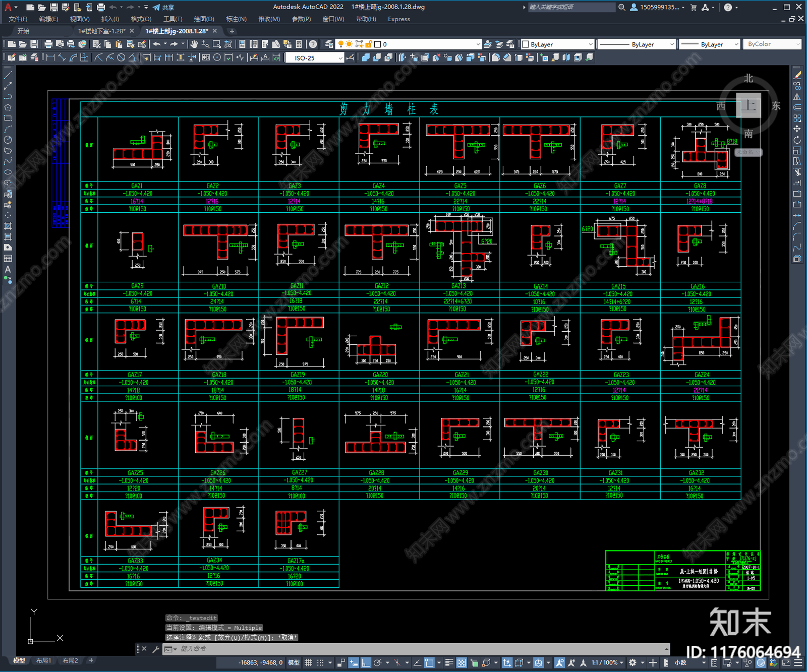
Task: Select the Line tool in draw toolbar
Action: pos(8,75)
